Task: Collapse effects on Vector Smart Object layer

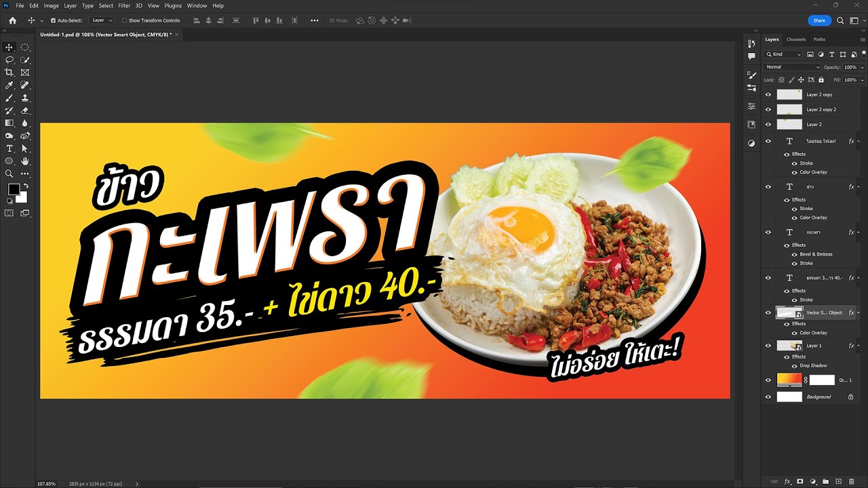Action: [x=860, y=312]
